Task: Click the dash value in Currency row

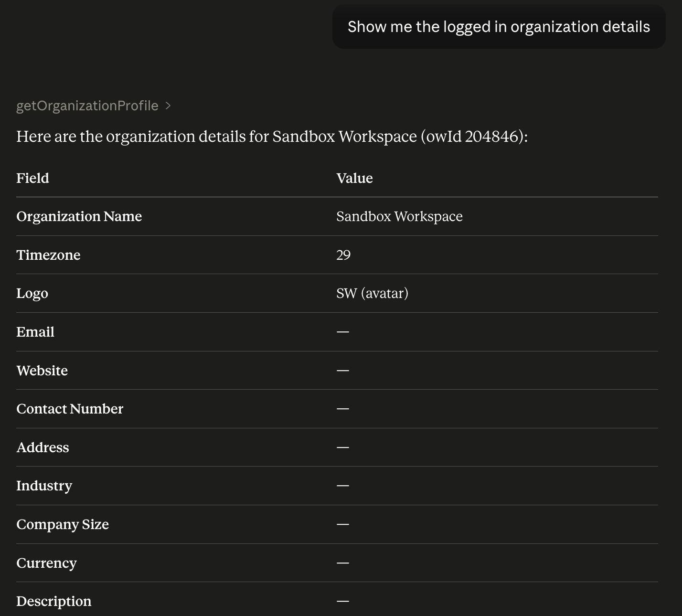Action: coord(343,563)
